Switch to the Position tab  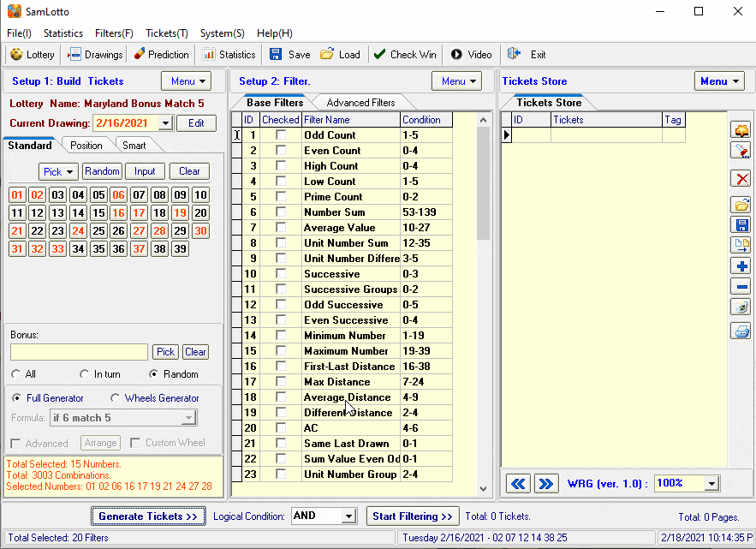coord(86,146)
